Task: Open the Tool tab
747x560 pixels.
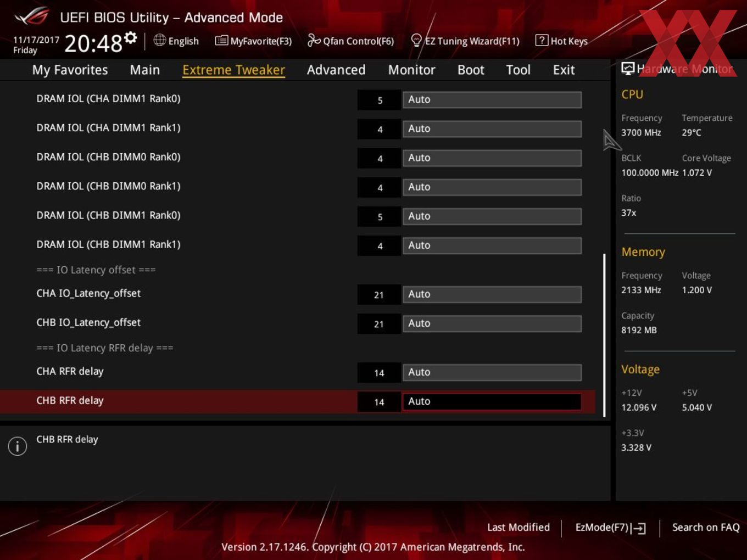Action: [x=518, y=70]
